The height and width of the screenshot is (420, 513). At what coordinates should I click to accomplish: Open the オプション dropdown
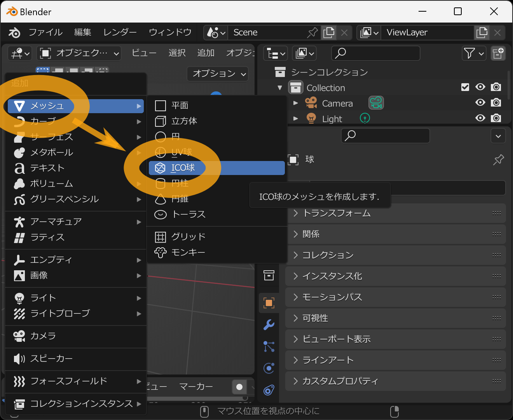tap(218, 73)
